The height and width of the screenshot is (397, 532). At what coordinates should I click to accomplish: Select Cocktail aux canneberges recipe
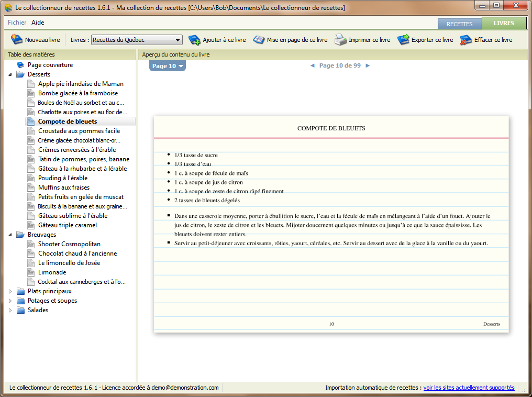[x=82, y=282]
